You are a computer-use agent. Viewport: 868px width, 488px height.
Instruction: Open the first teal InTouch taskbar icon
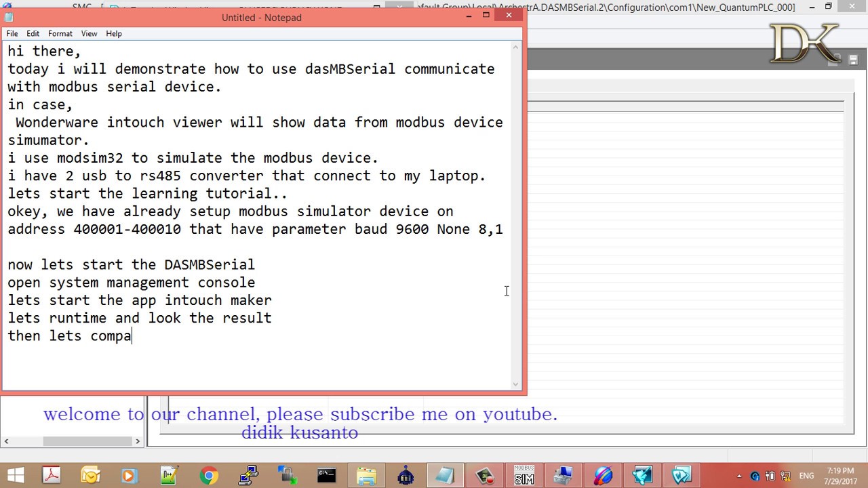643,475
